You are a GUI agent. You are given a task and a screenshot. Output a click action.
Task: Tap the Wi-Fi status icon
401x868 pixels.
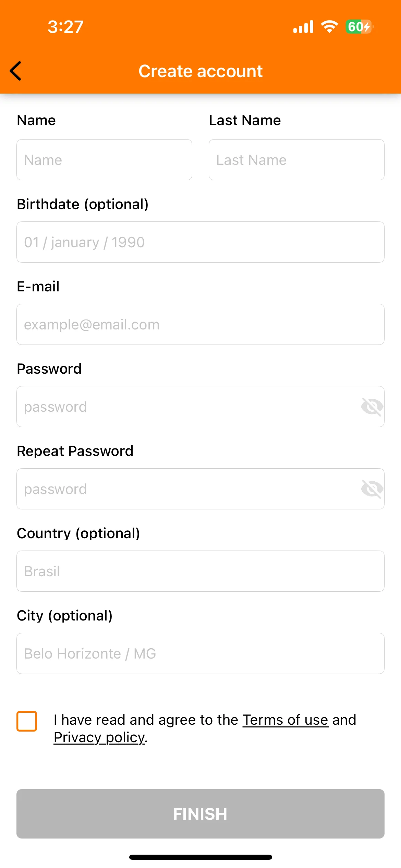tap(329, 27)
